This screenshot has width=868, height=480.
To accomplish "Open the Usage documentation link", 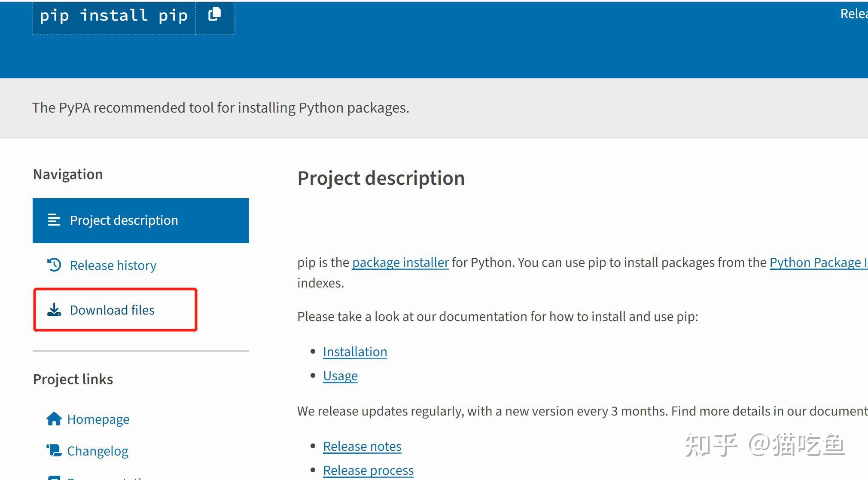I will [340, 376].
